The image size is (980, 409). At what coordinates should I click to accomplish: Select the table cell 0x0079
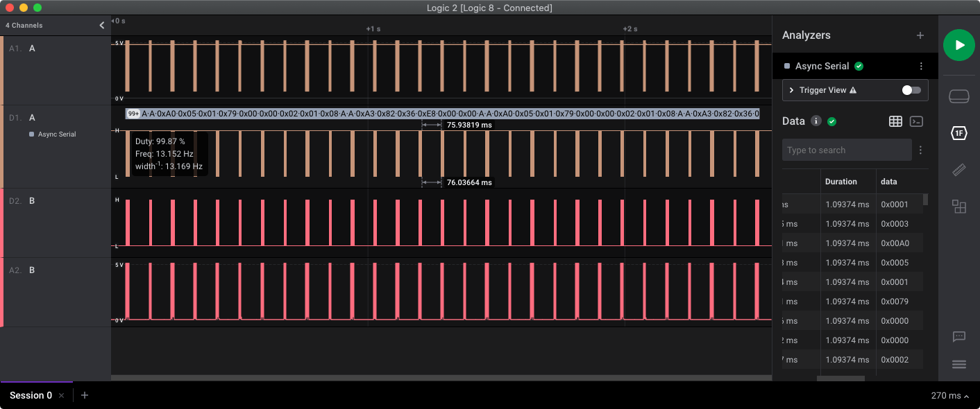tap(895, 302)
